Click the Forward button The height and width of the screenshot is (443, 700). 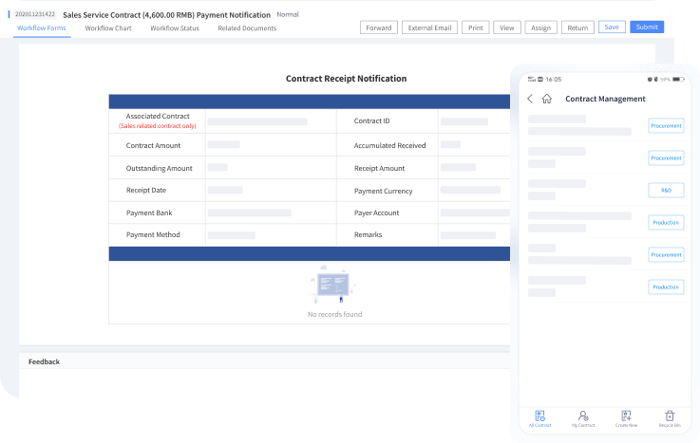[x=379, y=28]
